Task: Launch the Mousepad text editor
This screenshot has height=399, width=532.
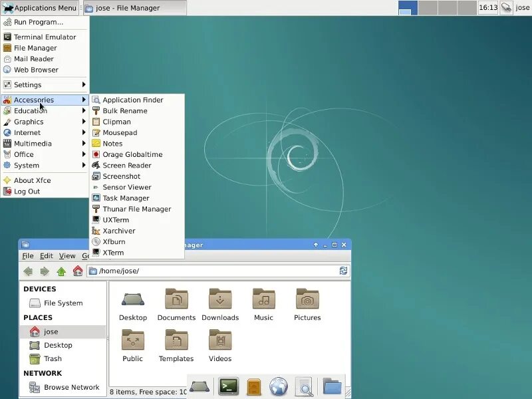Action: [137, 132]
